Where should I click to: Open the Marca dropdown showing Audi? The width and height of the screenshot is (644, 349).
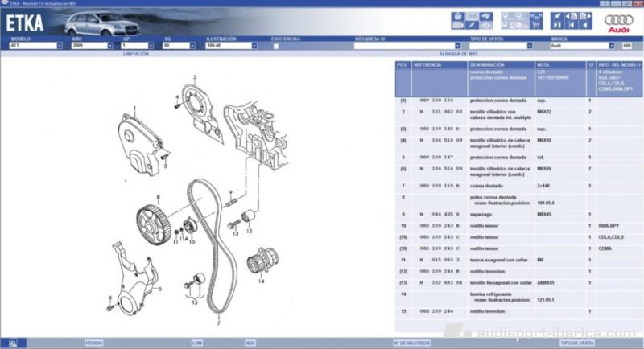pos(611,46)
